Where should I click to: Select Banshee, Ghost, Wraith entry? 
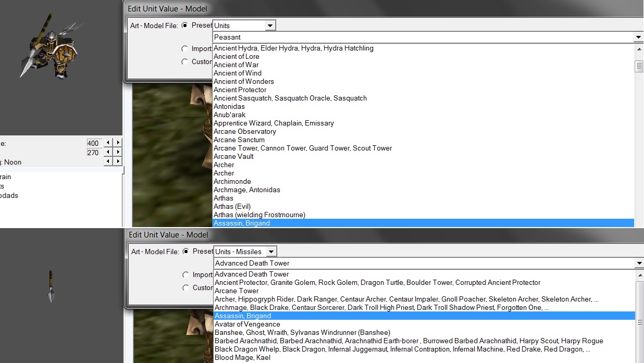coord(424,332)
